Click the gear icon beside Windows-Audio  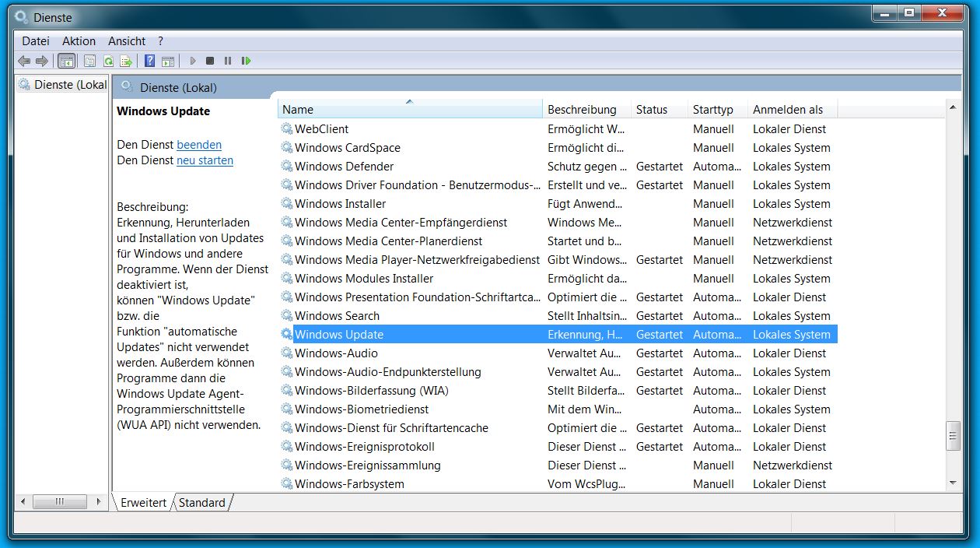287,353
